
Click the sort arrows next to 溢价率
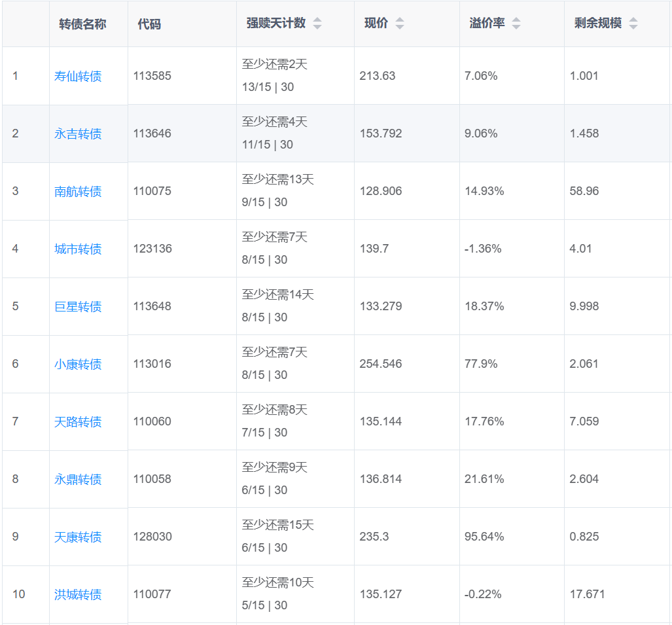(516, 24)
